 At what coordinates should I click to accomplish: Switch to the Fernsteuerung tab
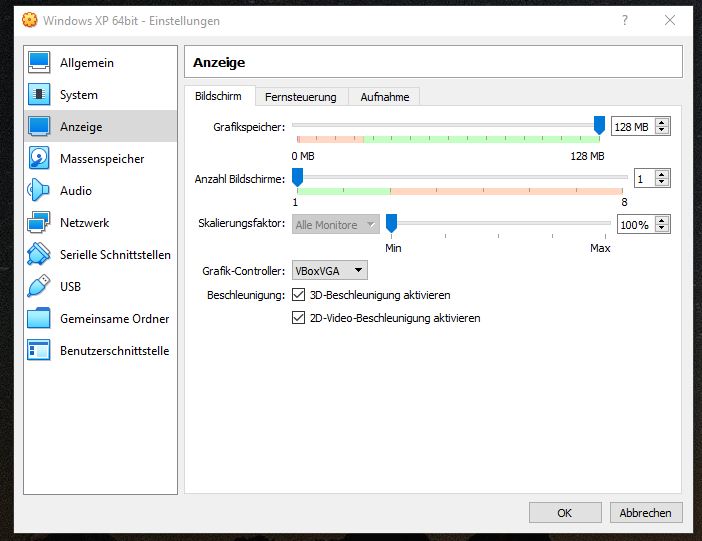coord(301,97)
